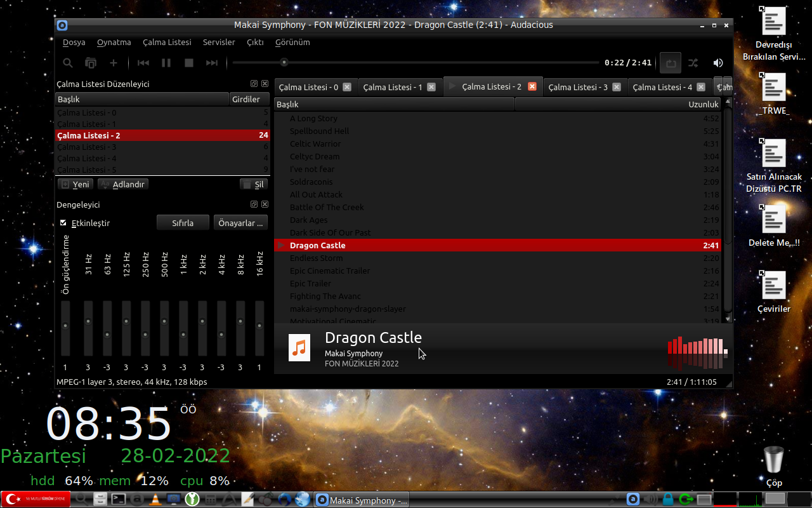812x508 pixels.
Task: Close the Çalma Listesi - 0 tab
Action: (x=347, y=87)
